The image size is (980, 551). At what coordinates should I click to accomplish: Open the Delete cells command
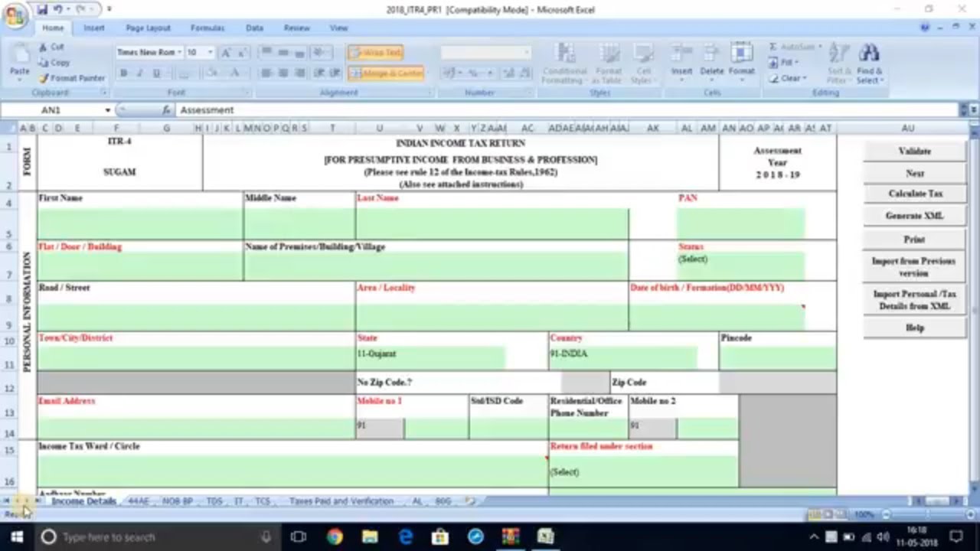[711, 61]
